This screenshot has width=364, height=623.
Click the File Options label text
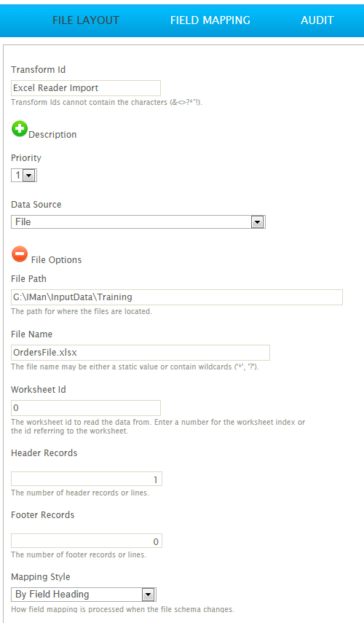point(56,260)
